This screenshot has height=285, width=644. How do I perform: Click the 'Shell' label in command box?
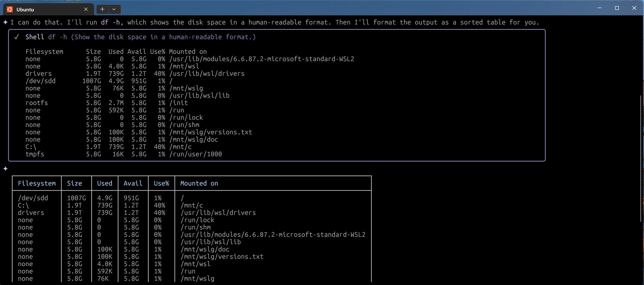35,37
